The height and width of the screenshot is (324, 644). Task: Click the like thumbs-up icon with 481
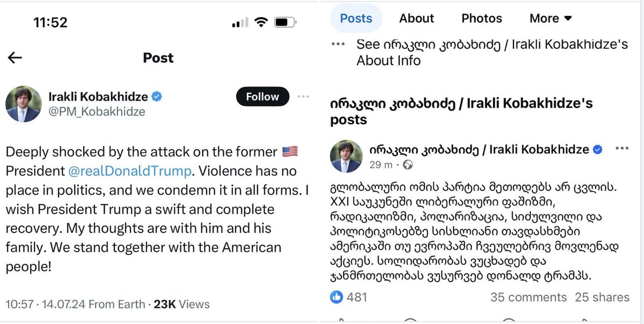(x=336, y=297)
